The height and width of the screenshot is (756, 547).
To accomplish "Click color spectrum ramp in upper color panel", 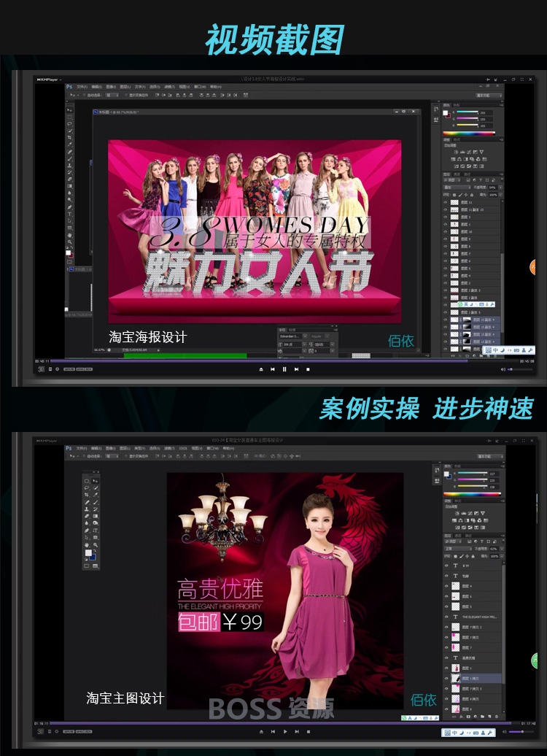I will click(469, 134).
